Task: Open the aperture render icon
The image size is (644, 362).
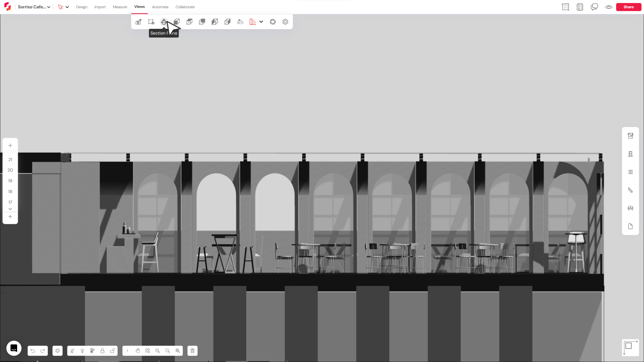Action: [x=273, y=22]
